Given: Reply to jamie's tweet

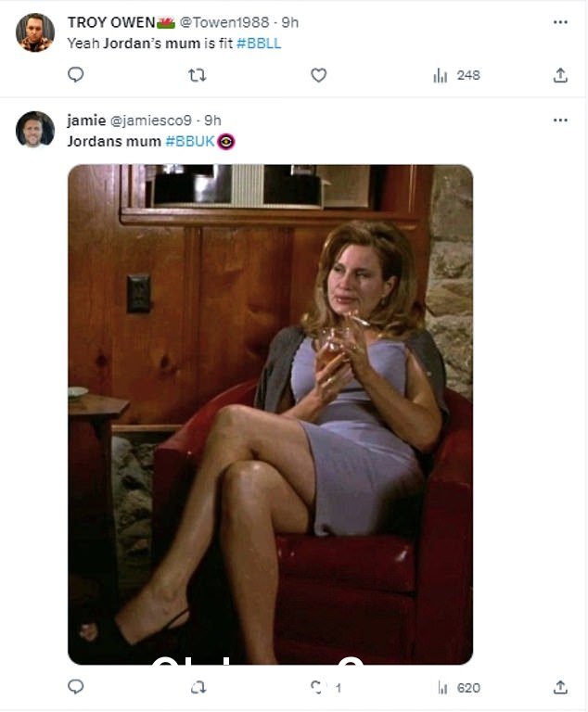Looking at the screenshot, I should pyautogui.click(x=75, y=687).
